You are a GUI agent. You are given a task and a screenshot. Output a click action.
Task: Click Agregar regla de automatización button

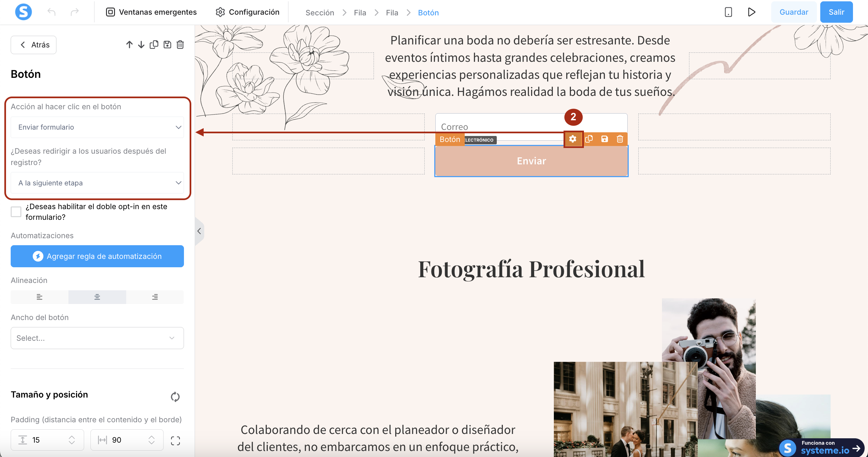(97, 256)
